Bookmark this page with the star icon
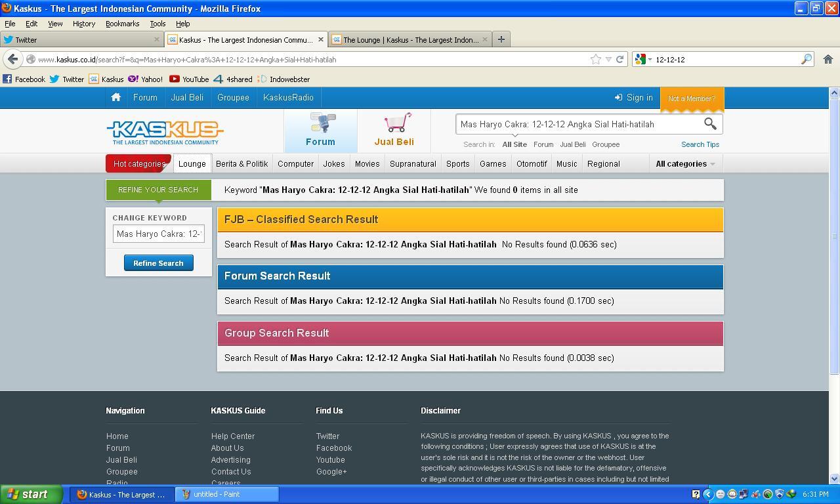 [x=595, y=59]
